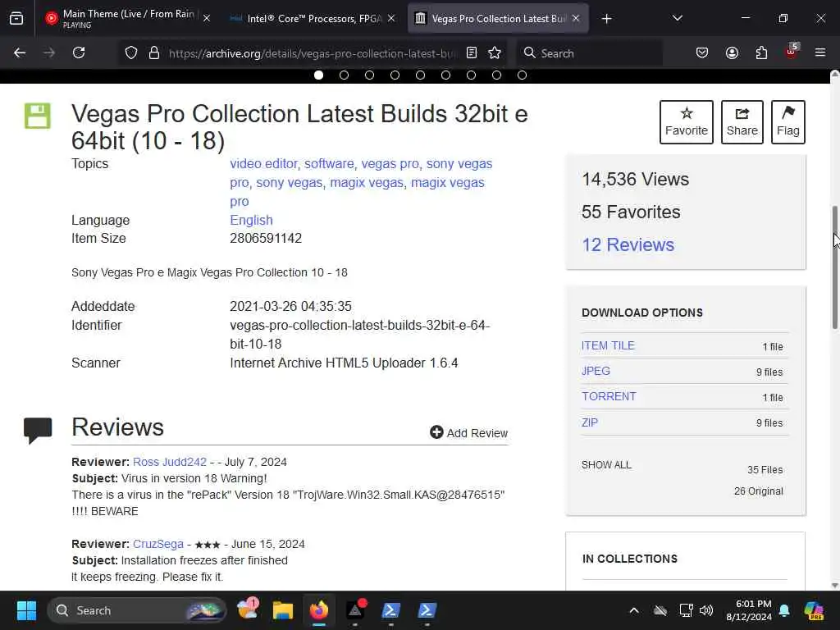
Task: Open the volume control in system tray
Action: tap(706, 610)
